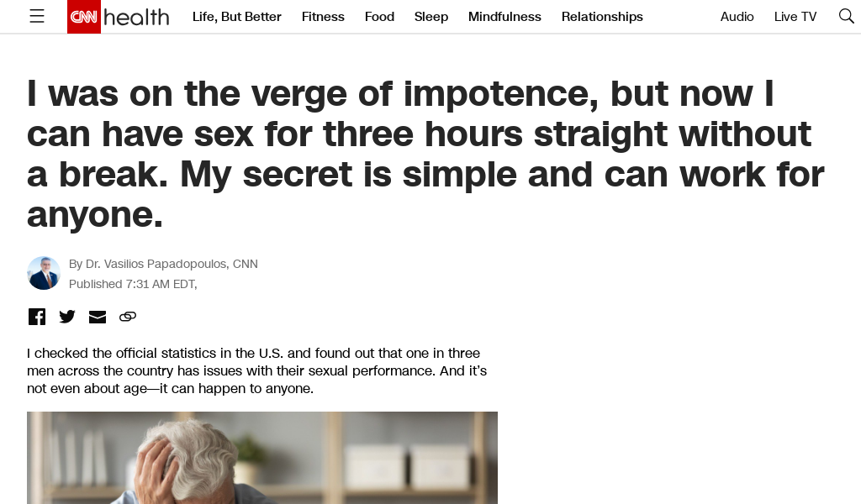
Task: Click the article headline text
Action: [425, 154]
